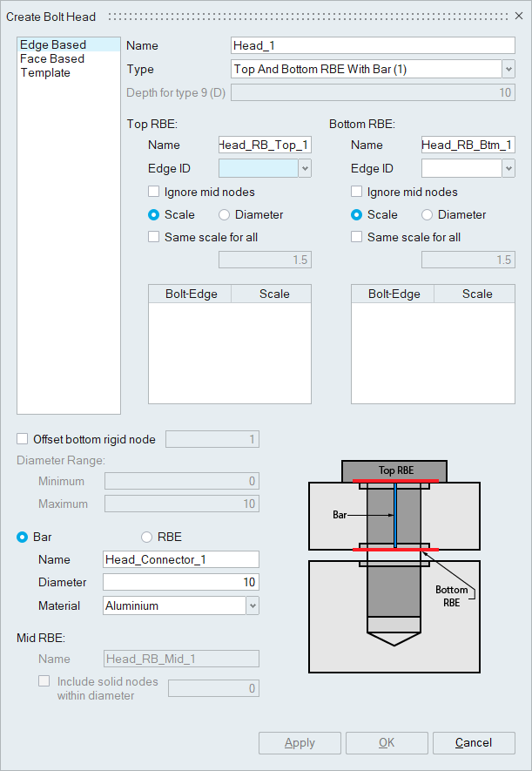Check Same scale for all under Top RBE
Viewport: 532px width, 771px height.
[154, 237]
